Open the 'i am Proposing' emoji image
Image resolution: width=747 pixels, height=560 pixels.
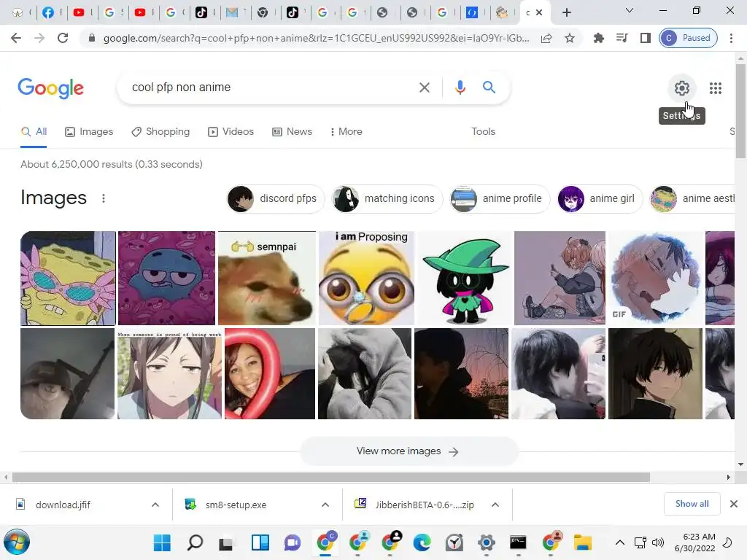coord(367,278)
